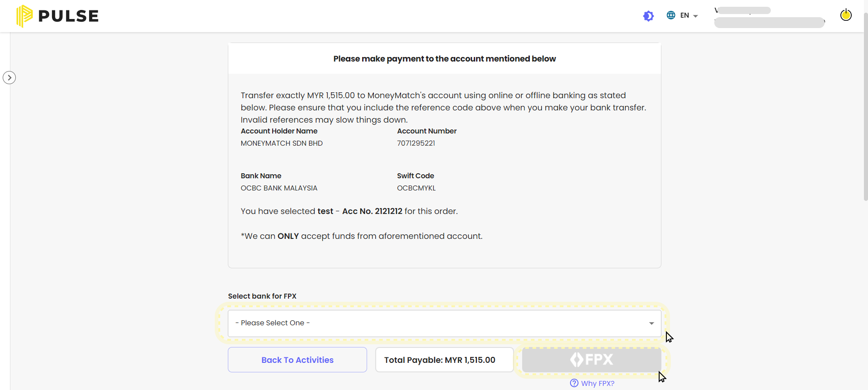Viewport: 868px width, 390px height.
Task: Open the Why FPX? help link
Action: pyautogui.click(x=592, y=383)
